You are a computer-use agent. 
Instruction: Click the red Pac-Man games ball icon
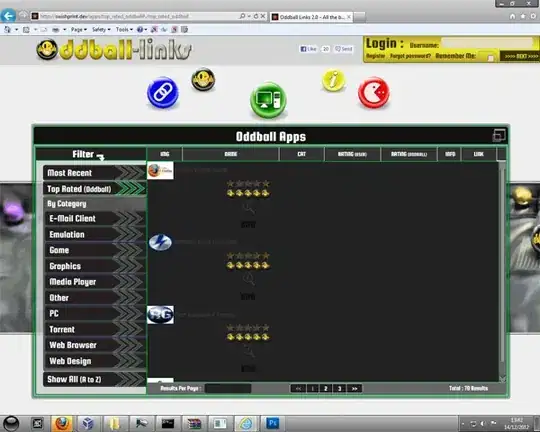coord(374,93)
